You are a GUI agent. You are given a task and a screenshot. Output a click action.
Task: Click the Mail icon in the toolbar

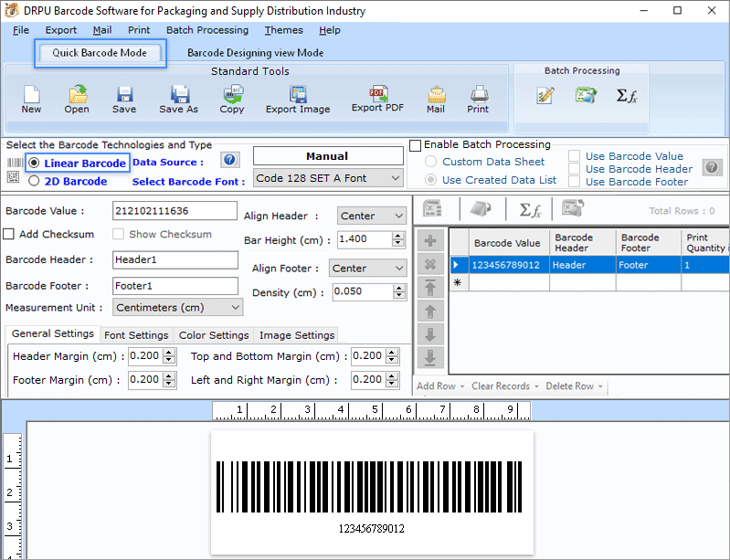436,94
